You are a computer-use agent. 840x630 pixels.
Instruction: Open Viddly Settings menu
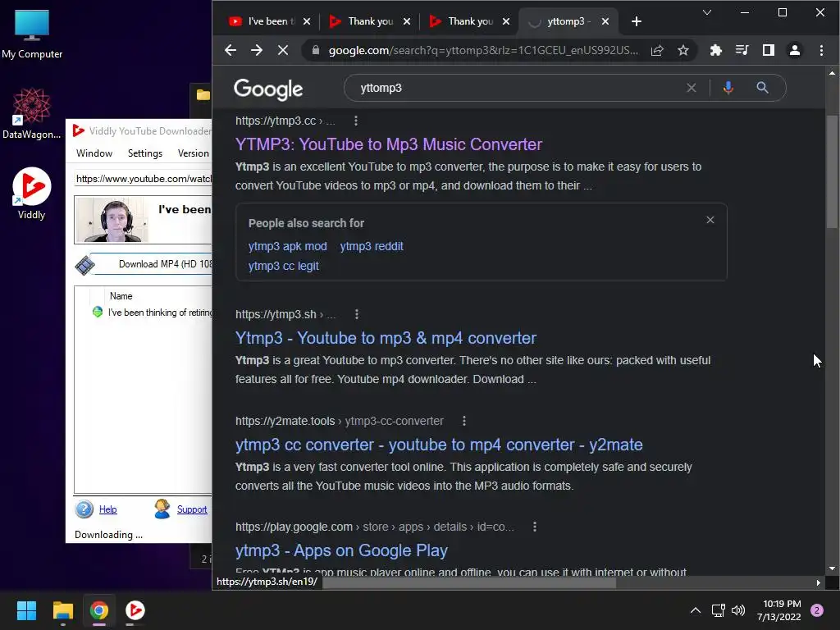pos(145,153)
